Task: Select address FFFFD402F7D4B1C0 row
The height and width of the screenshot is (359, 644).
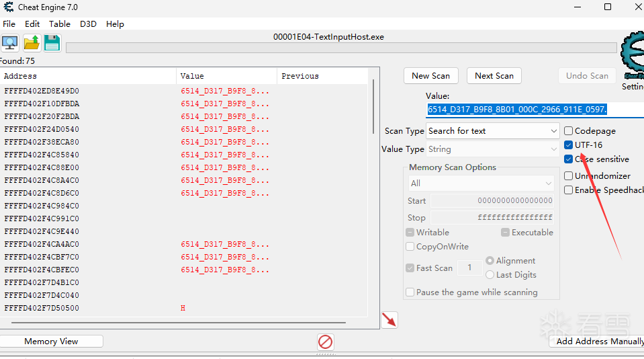Action: (x=183, y=282)
